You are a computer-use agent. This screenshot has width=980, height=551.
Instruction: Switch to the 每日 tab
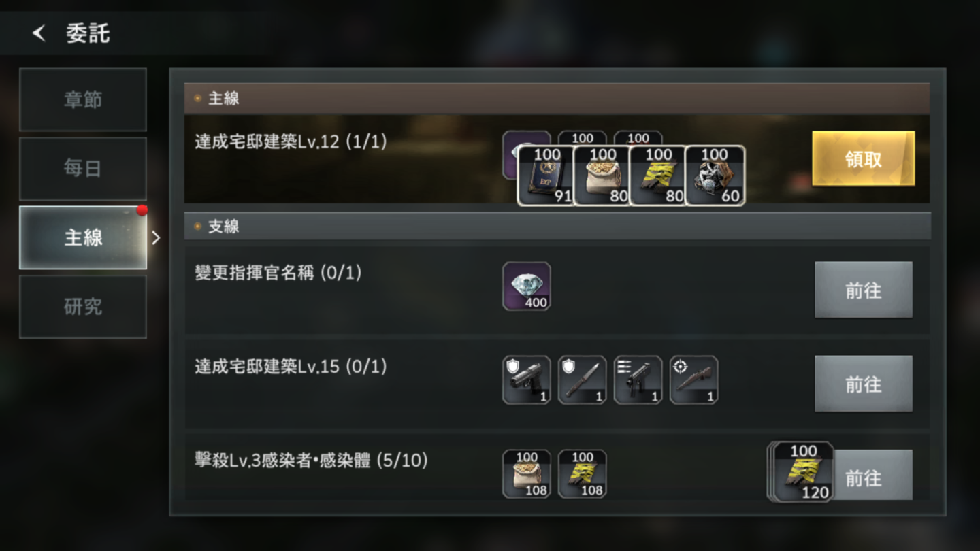pyautogui.click(x=83, y=169)
